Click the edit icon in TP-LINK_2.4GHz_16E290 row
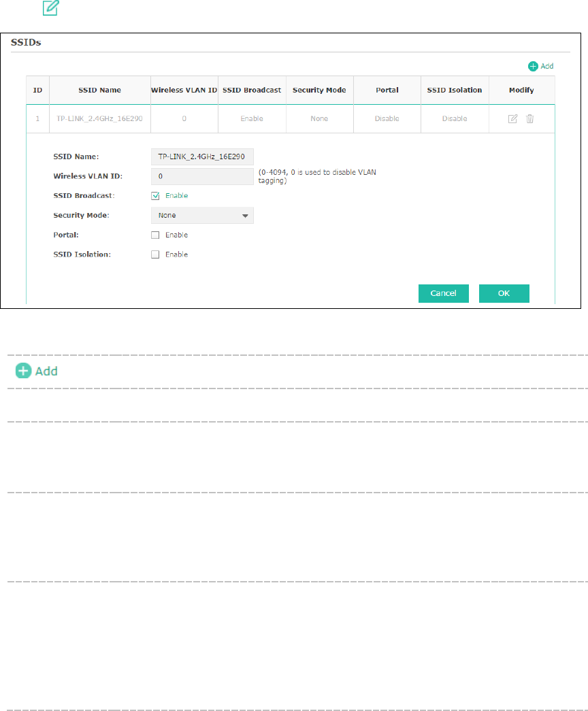The height and width of the screenshot is (711, 588). click(512, 119)
